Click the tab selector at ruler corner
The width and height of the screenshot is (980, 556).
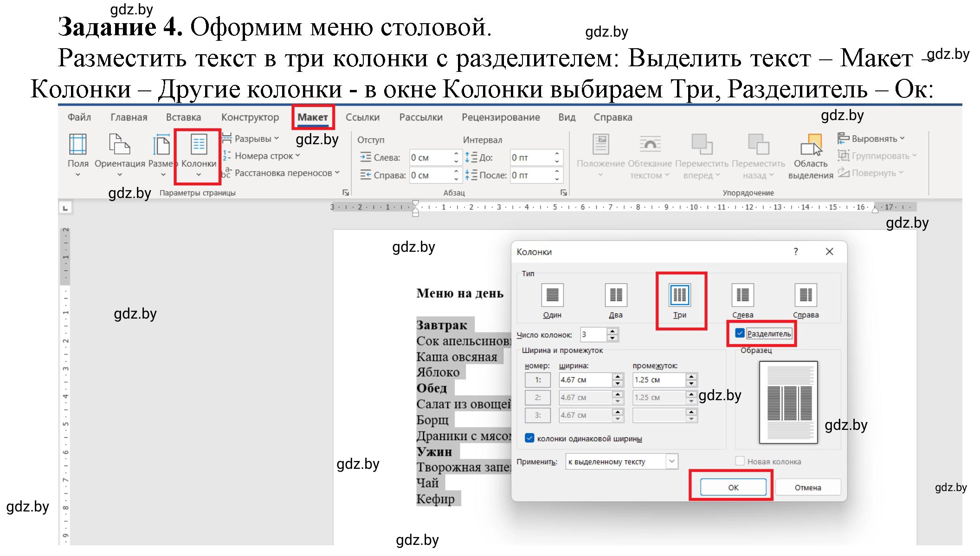point(65,208)
